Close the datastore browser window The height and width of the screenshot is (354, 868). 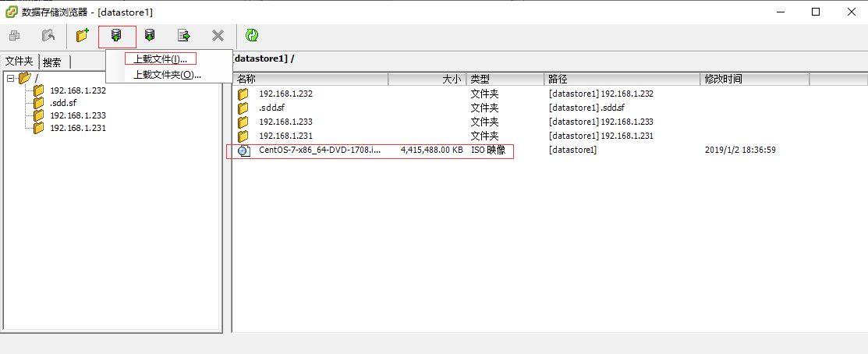coord(851,12)
